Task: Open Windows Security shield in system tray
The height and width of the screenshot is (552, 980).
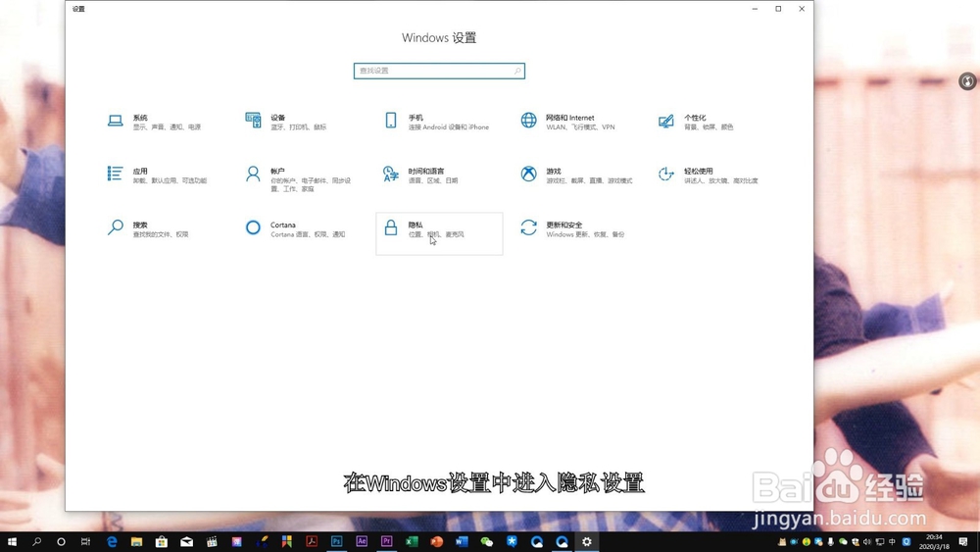Action: pyautogui.click(x=855, y=542)
